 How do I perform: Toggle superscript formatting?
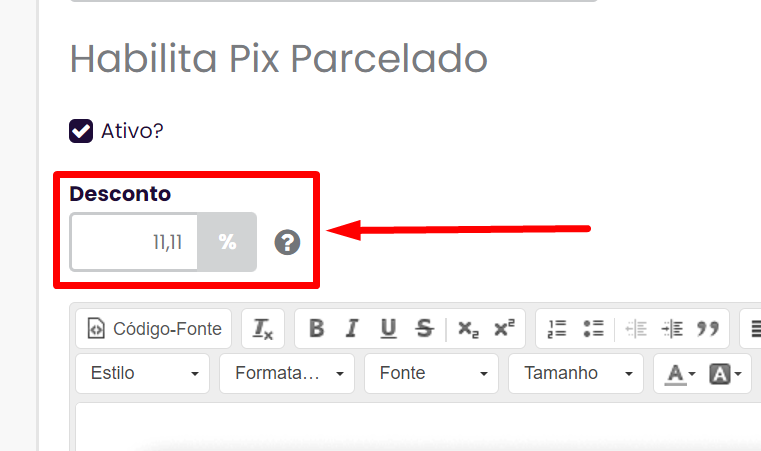(x=504, y=329)
